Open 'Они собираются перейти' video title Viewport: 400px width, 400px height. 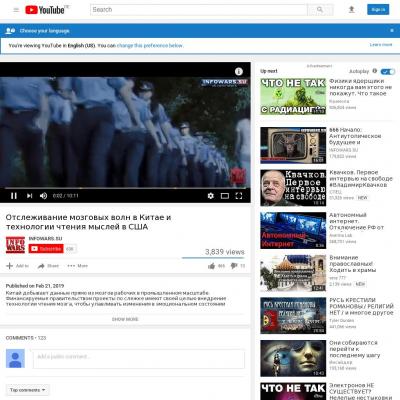coord(355,349)
